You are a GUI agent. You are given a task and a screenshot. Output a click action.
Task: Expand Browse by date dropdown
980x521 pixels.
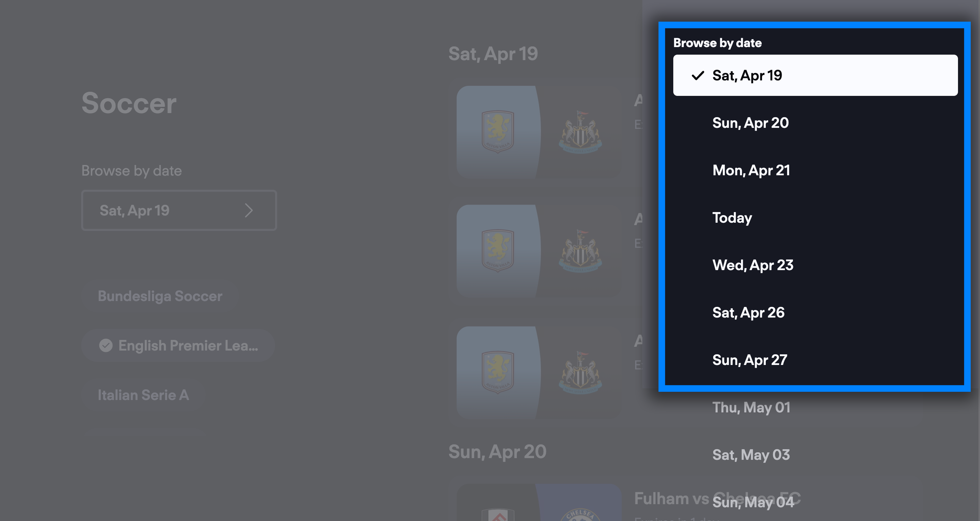(178, 210)
